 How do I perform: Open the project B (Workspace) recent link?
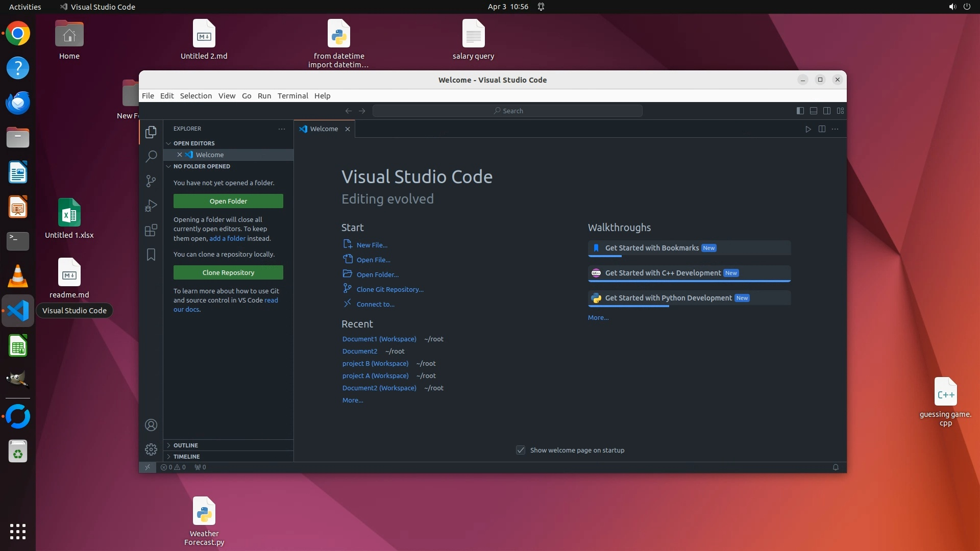tap(375, 364)
